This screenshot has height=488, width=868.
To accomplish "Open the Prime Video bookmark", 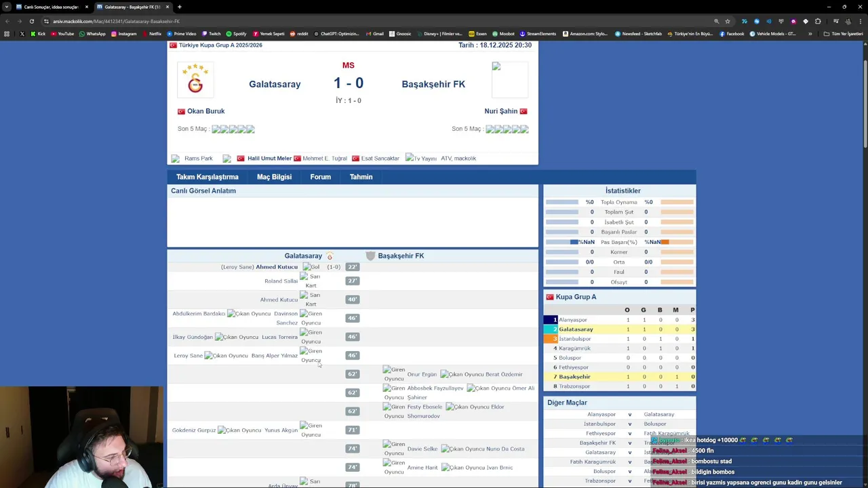I will (x=181, y=34).
